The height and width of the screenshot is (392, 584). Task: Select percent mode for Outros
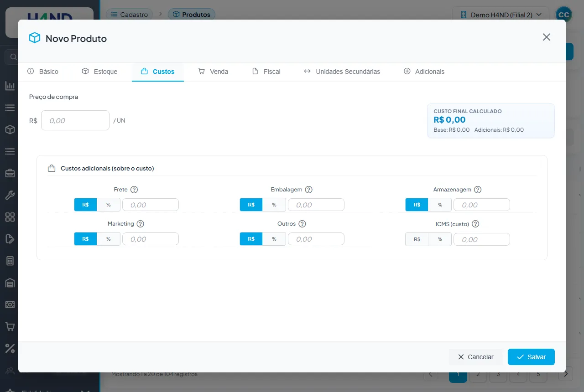pos(274,239)
